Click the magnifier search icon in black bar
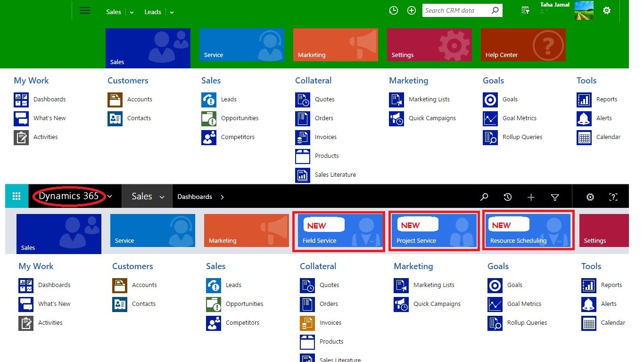This screenshot has height=362, width=644. coord(484,197)
